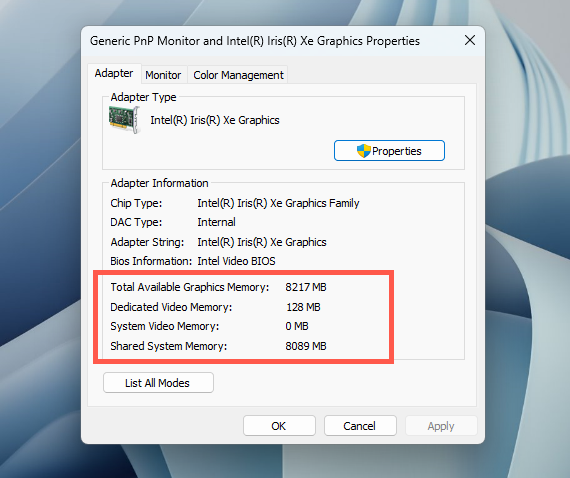
Task: Click the Total Available Graphics Memory value
Action: click(306, 287)
